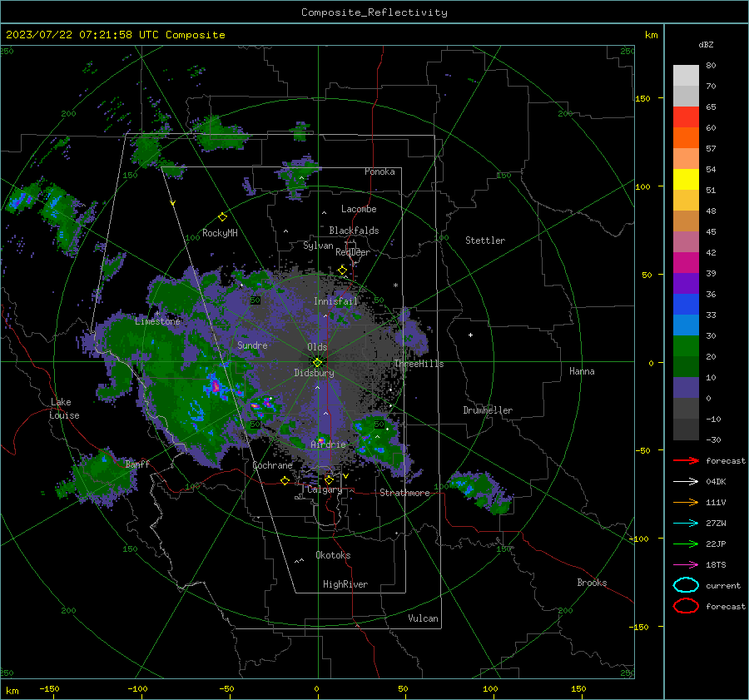Pick the lightest gray 70-80 dBZ swatch
Image resolution: width=749 pixels, height=700 pixels.
point(686,75)
